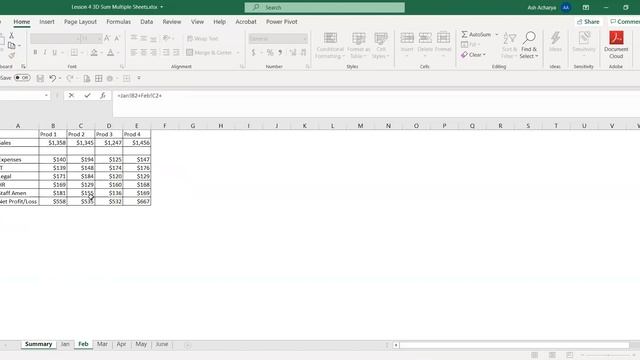Image resolution: width=640 pixels, height=360 pixels.
Task: Switch to Page Layout view in status bar
Action: [552, 355]
